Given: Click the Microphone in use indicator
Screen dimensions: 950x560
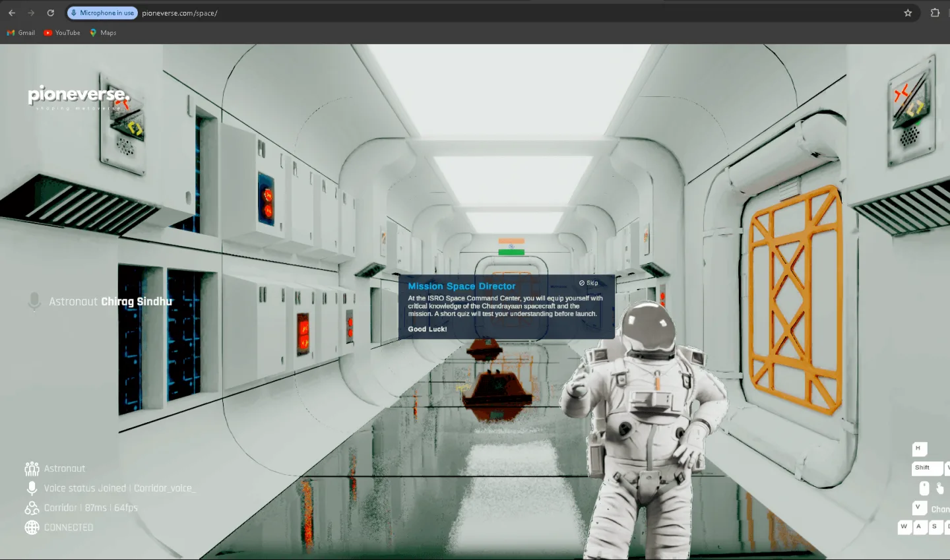Looking at the screenshot, I should click(x=102, y=13).
